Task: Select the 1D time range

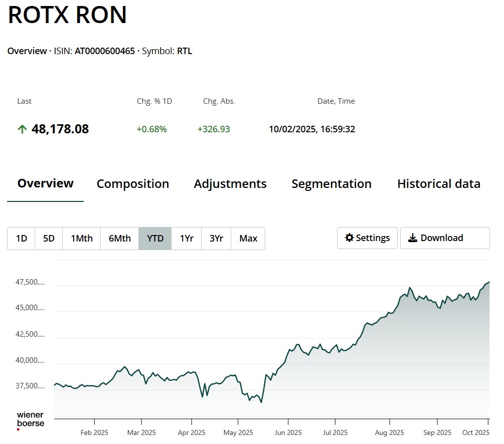Action: tap(21, 239)
